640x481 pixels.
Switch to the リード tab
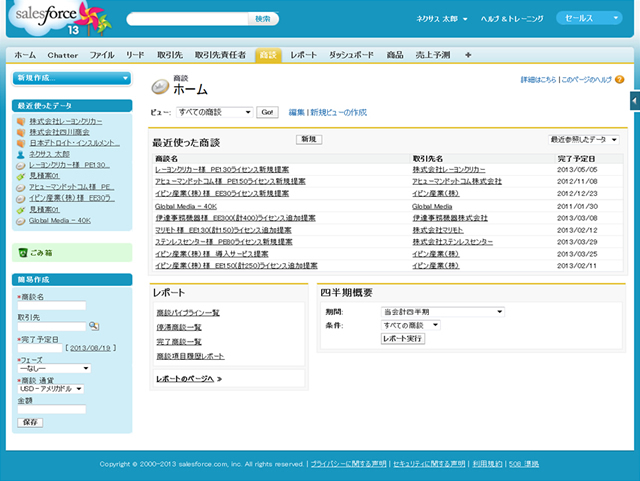tap(135, 55)
